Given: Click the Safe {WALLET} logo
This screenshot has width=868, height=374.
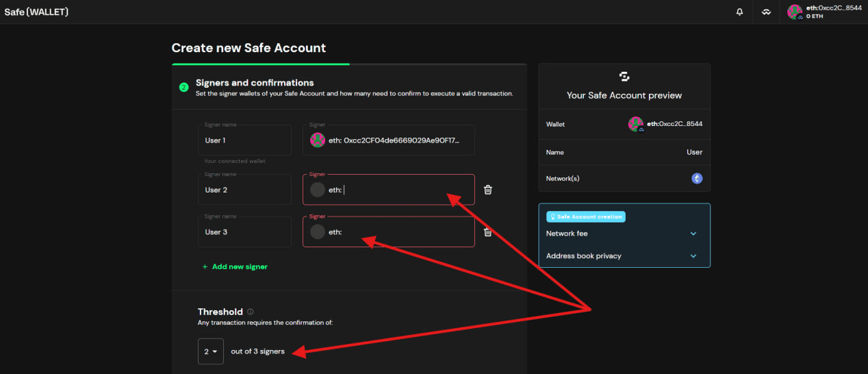Looking at the screenshot, I should point(36,12).
